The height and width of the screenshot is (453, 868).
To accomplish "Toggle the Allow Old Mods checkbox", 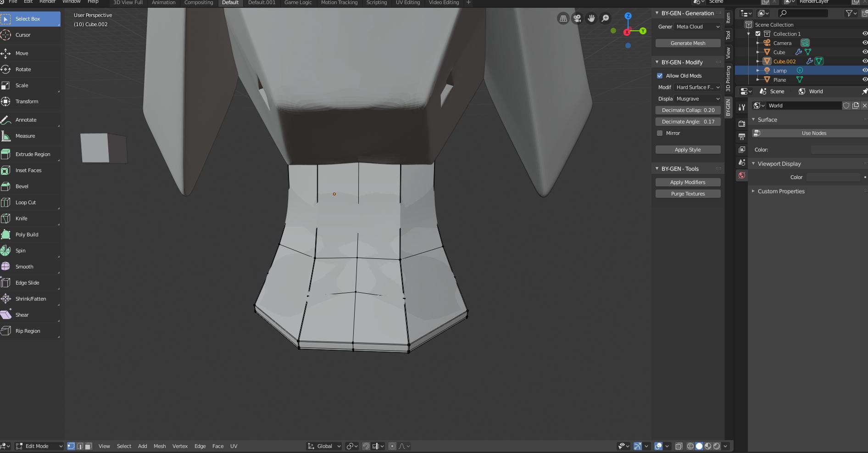I will click(660, 76).
